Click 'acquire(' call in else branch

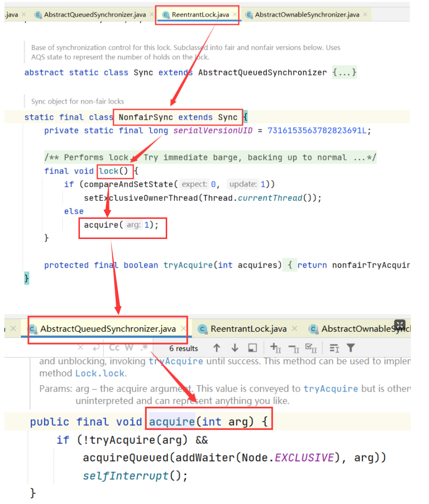click(103, 225)
